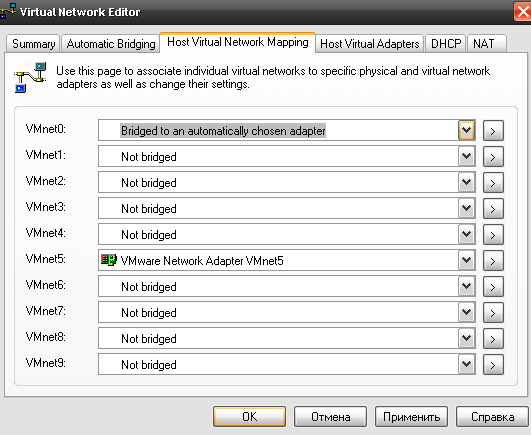Click the VMnet7 '>' options button

tap(493, 312)
